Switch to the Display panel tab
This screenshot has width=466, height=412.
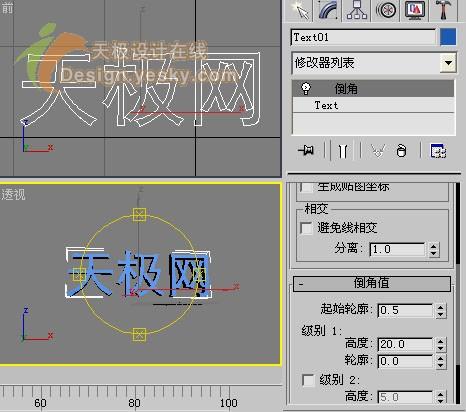coord(415,10)
